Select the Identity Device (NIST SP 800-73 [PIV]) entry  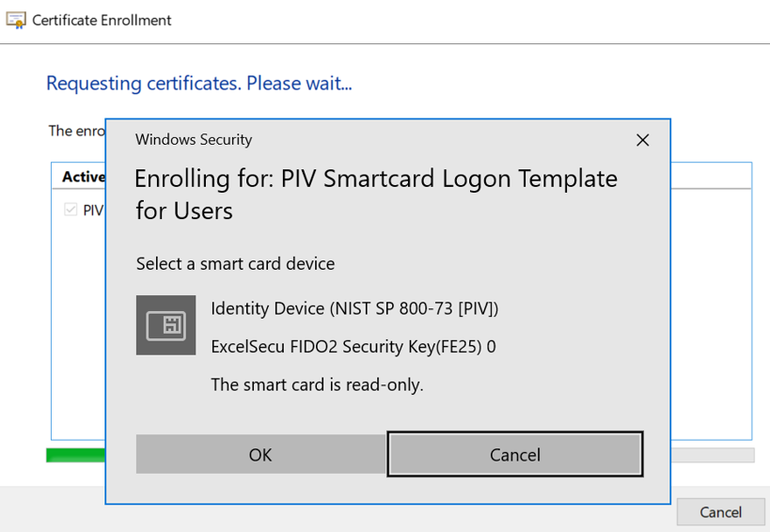tap(354, 308)
